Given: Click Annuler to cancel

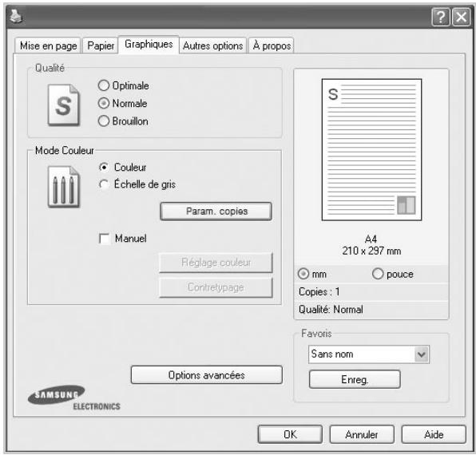Looking at the screenshot, I should [362, 434].
